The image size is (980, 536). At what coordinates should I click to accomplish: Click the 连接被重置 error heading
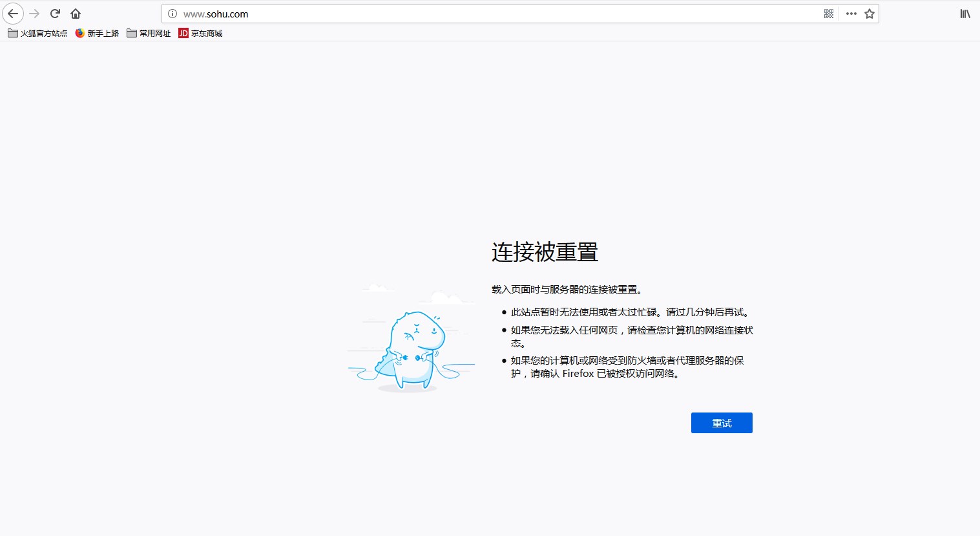[x=545, y=252]
